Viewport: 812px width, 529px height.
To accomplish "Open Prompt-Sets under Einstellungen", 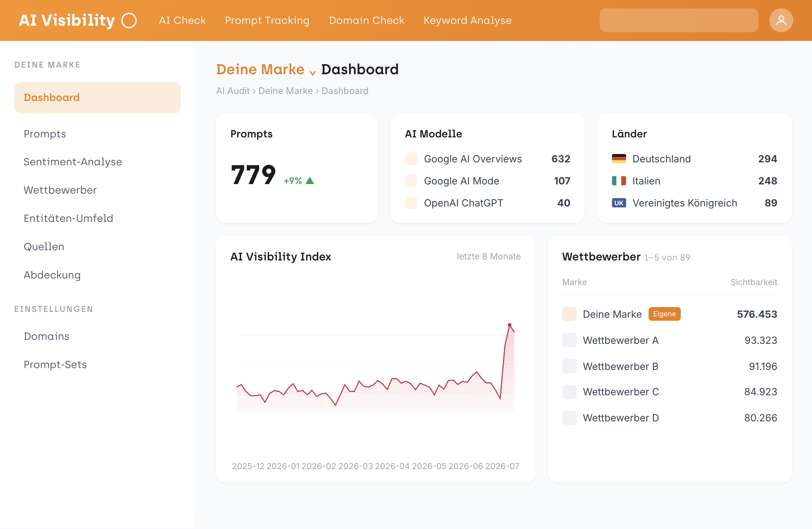I will [55, 365].
